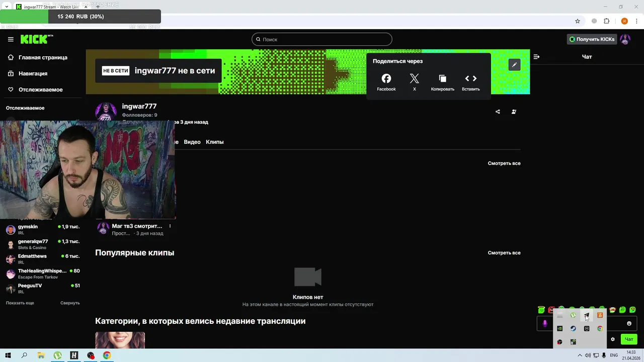Open taskbar search magnifier
This screenshot has width=644, height=362.
[25, 355]
